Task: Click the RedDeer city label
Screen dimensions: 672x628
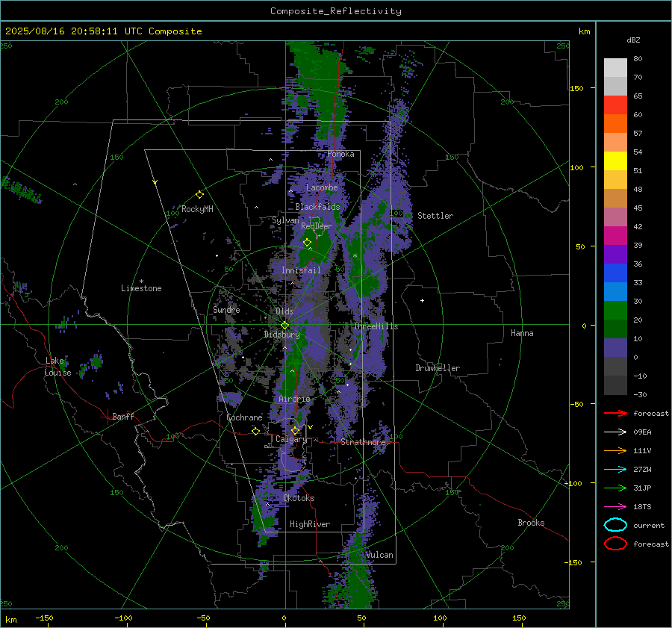Action: pos(317,226)
